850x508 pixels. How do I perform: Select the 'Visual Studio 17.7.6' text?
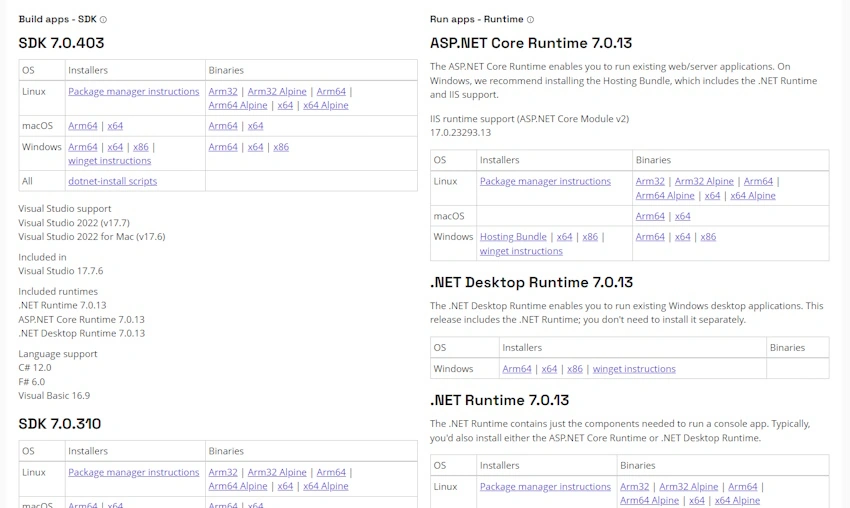[x=61, y=271]
